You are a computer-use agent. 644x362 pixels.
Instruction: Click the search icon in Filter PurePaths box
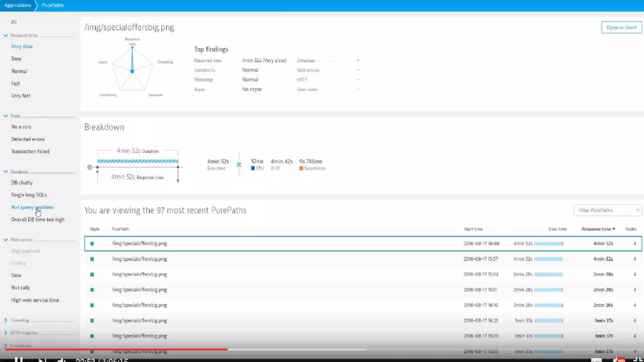tap(637, 210)
